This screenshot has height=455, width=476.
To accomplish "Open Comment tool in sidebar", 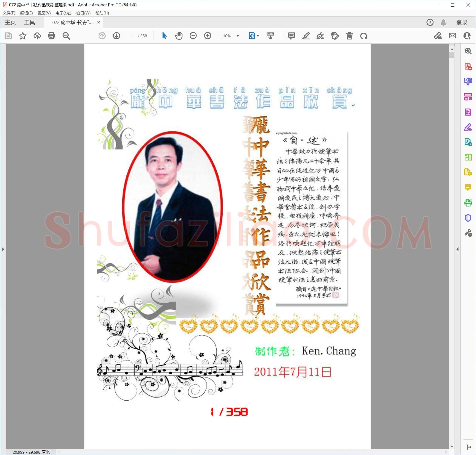I will pos(468,187).
